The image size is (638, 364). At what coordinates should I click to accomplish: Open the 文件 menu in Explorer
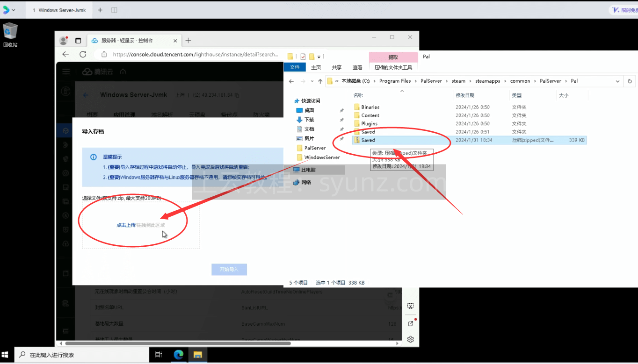pos(295,67)
